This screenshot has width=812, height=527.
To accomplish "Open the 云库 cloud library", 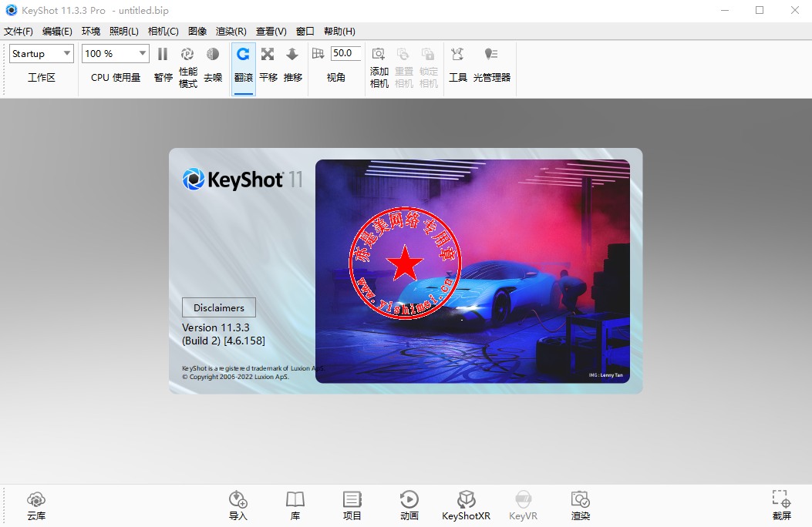I will pyautogui.click(x=36, y=505).
